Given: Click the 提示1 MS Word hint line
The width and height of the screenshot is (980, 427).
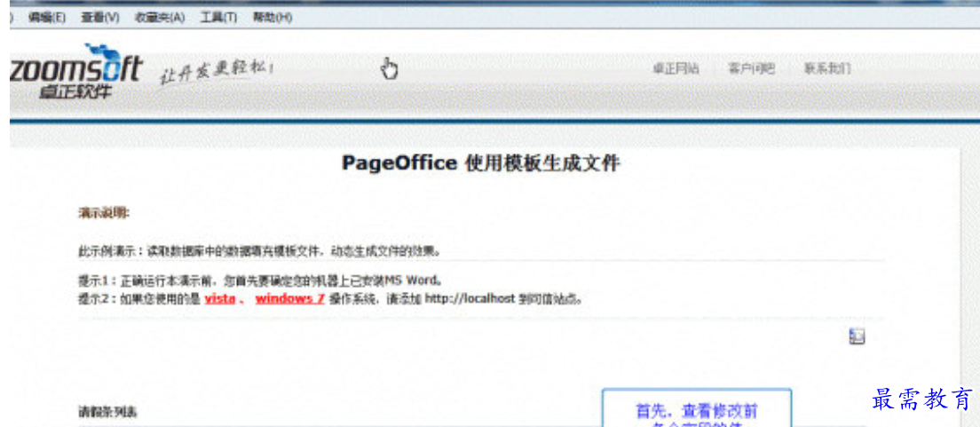Looking at the screenshot, I should 260,281.
